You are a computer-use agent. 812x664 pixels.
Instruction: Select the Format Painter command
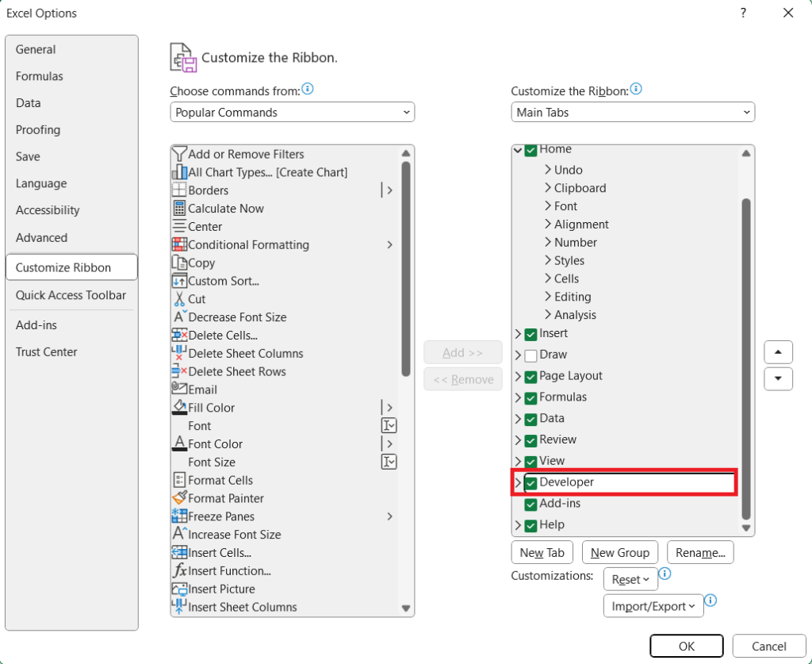pyautogui.click(x=222, y=498)
